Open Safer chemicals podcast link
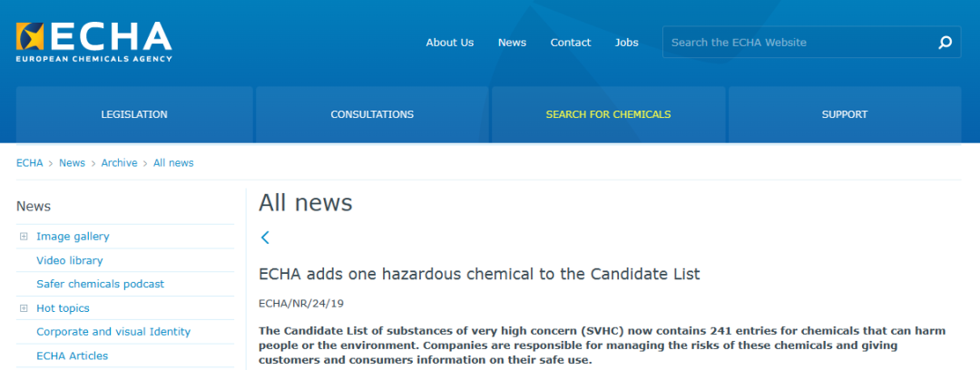 [101, 284]
